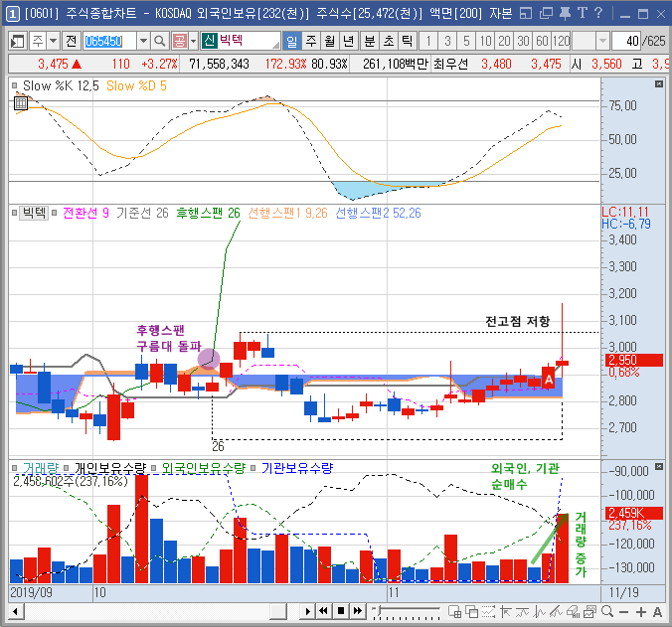Viewport: 672px width, 627px height.
Task: Select the daily 일 chart period
Action: (x=292, y=42)
